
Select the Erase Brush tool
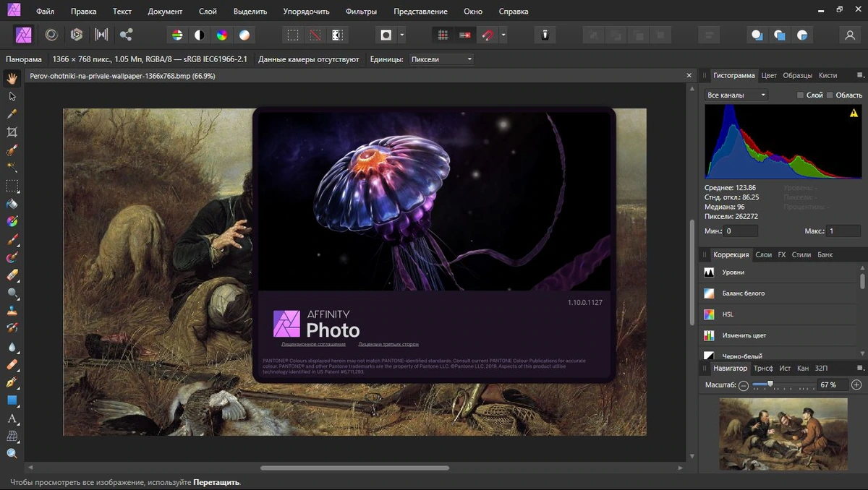[x=12, y=275]
